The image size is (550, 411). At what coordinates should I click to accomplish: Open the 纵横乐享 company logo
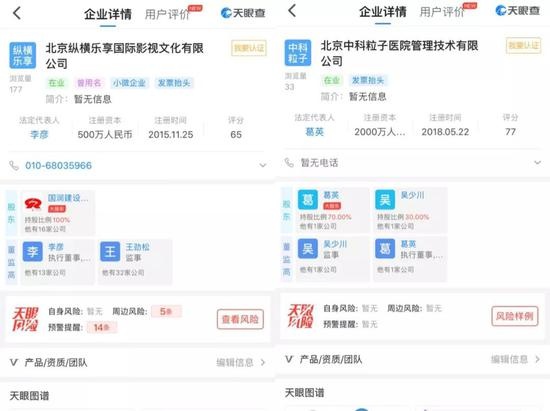22,55
